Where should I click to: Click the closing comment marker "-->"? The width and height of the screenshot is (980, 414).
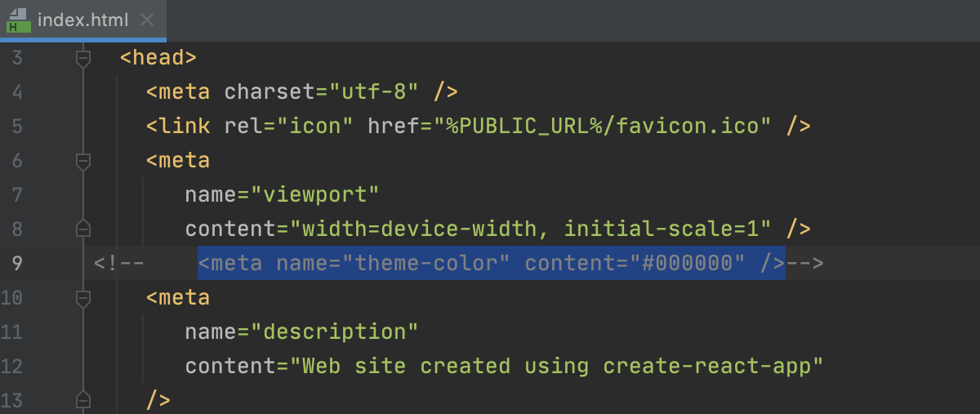point(805,263)
